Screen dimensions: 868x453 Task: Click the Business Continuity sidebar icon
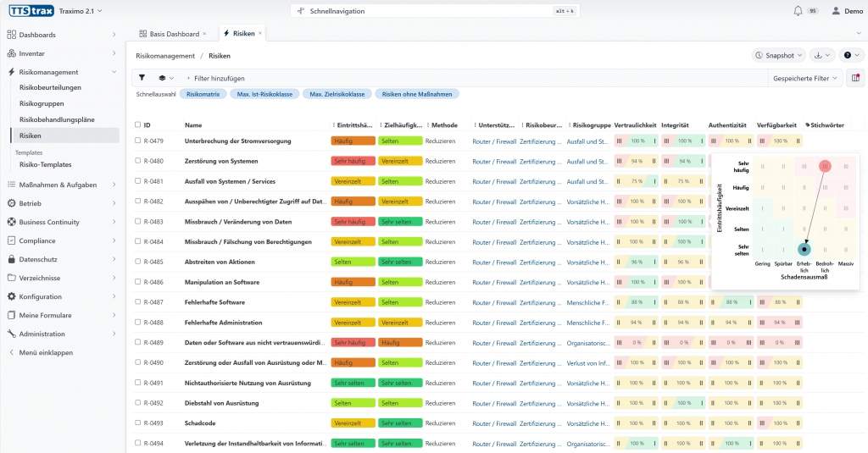(11, 222)
